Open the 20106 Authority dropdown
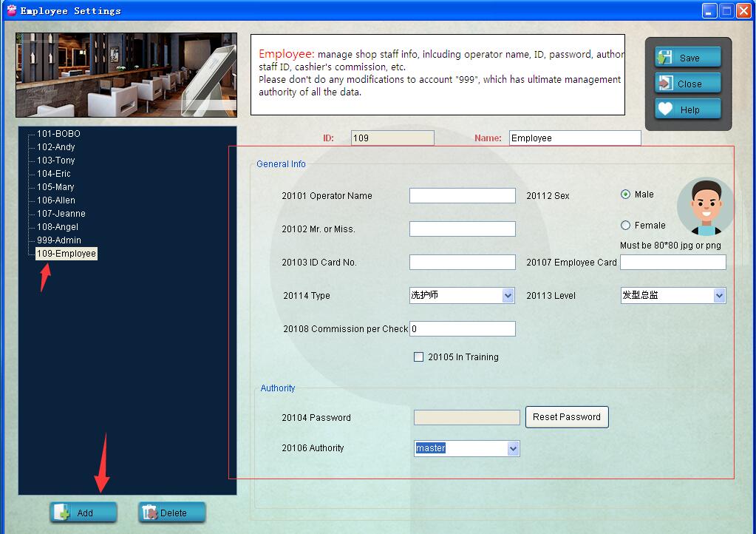 coord(513,449)
